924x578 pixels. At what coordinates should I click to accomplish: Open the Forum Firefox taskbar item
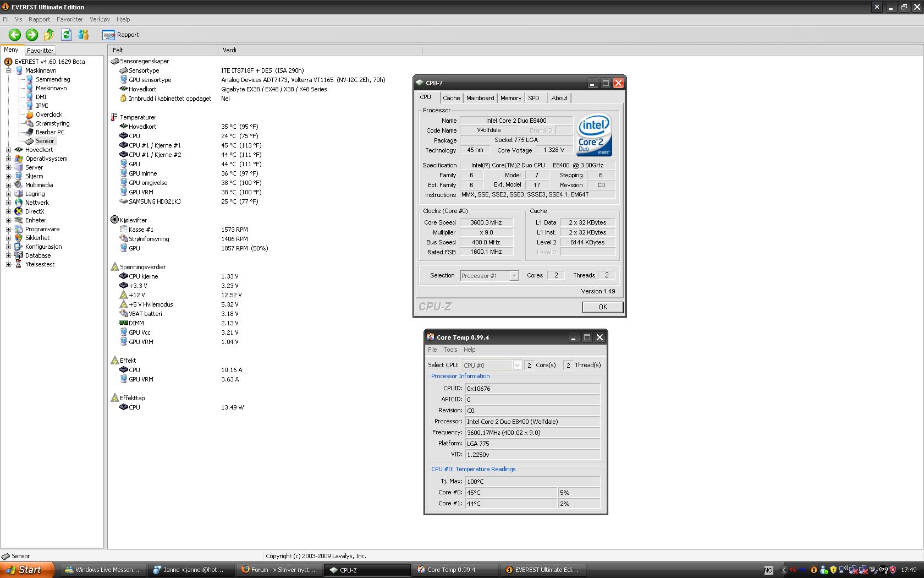[279, 570]
